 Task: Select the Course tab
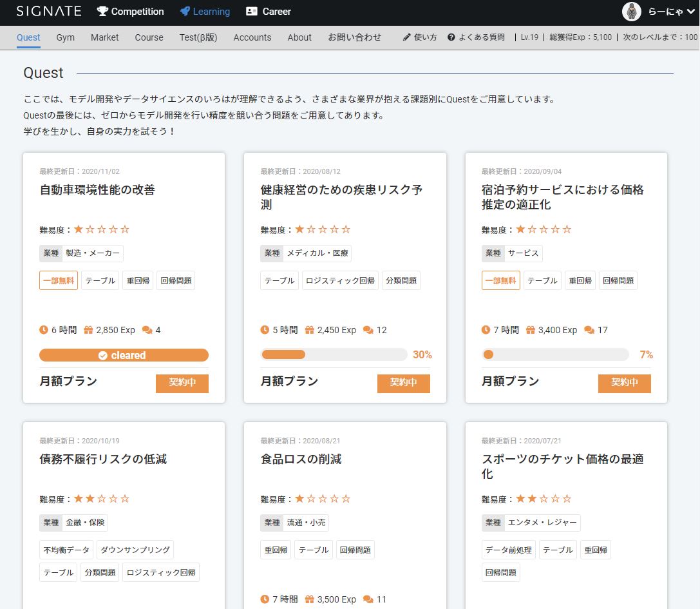pyautogui.click(x=149, y=37)
